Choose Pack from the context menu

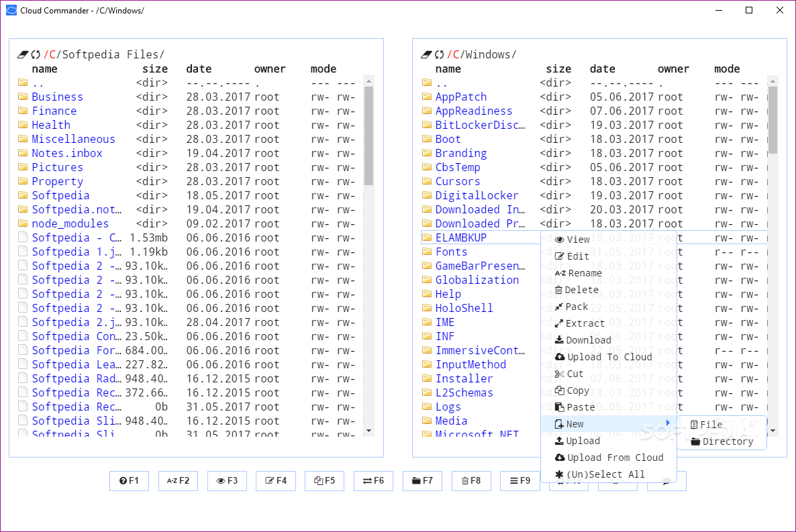tap(609, 307)
